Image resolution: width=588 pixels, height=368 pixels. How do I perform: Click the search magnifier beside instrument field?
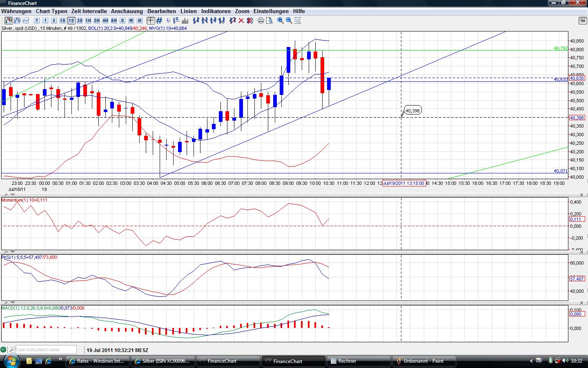pos(12,350)
